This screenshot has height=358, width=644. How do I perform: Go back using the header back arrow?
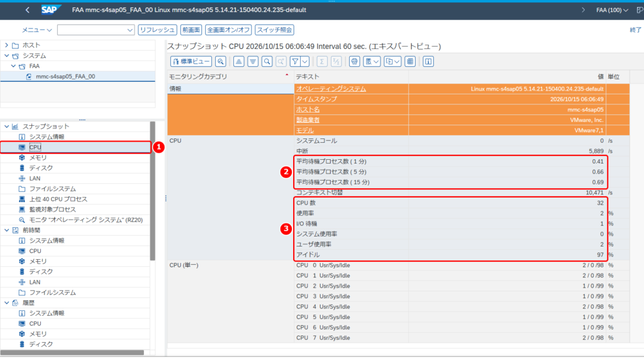[28, 10]
